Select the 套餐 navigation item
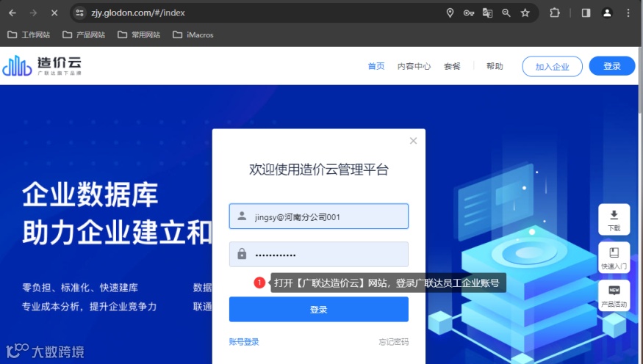 (x=452, y=66)
